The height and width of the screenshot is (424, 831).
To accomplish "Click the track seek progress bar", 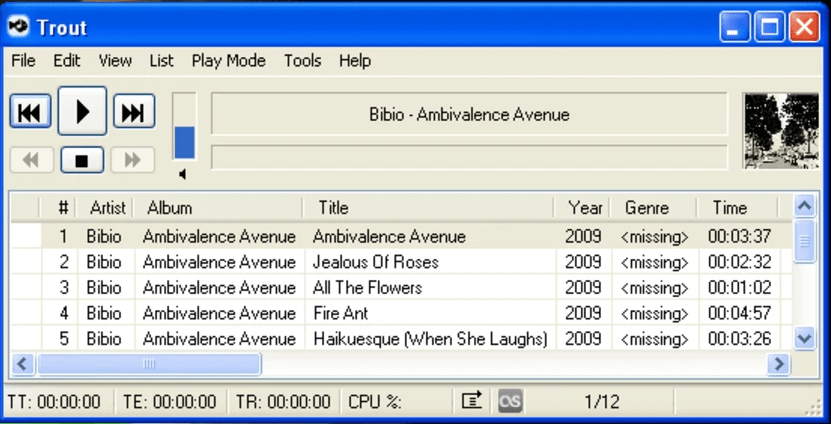I will [469, 157].
